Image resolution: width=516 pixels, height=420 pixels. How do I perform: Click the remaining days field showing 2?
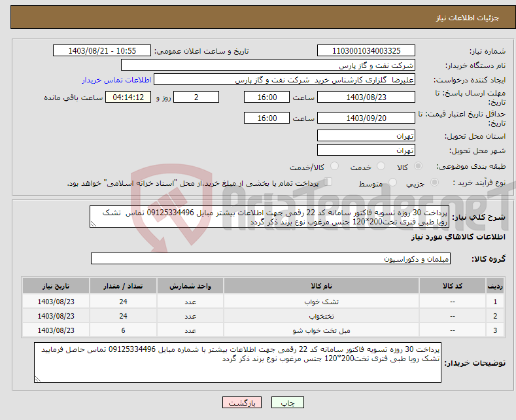[196, 97]
